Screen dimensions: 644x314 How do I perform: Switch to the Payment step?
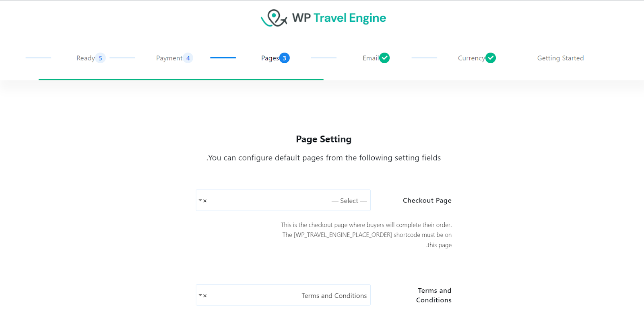169,58
